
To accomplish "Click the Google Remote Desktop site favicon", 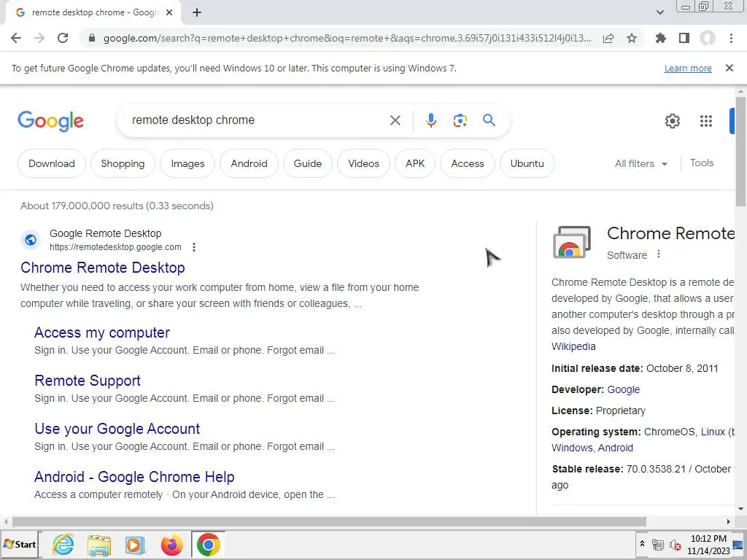I will [31, 240].
